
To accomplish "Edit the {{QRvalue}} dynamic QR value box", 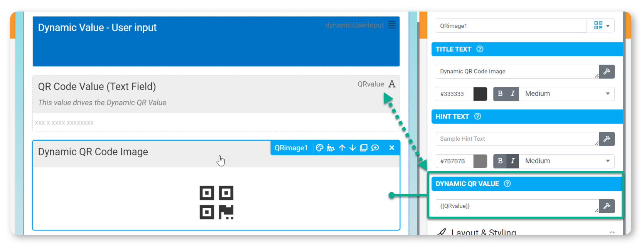I will 518,206.
